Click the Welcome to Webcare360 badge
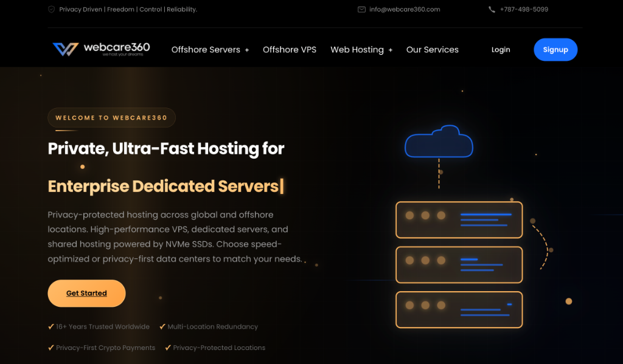Image resolution: width=623 pixels, height=364 pixels. [x=111, y=118]
